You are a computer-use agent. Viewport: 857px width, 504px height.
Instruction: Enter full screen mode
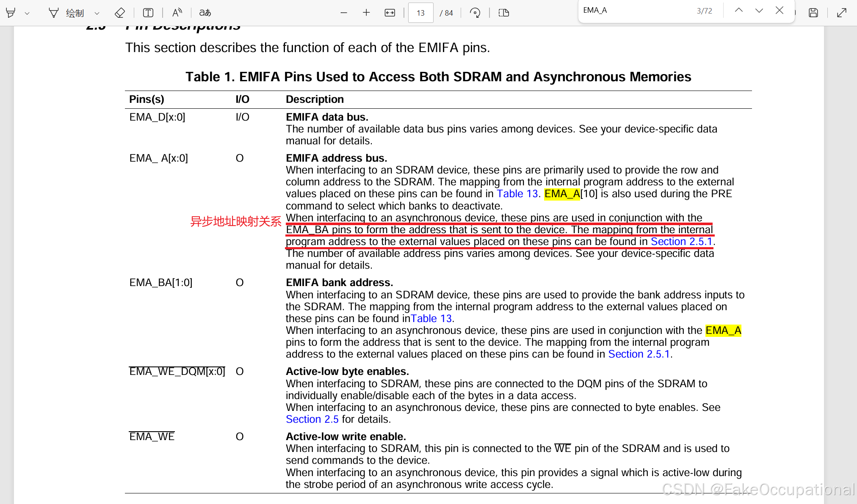click(x=842, y=13)
